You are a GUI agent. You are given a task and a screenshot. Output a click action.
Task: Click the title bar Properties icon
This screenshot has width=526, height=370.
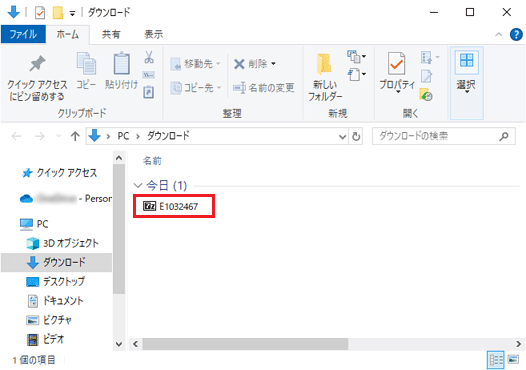coord(40,13)
